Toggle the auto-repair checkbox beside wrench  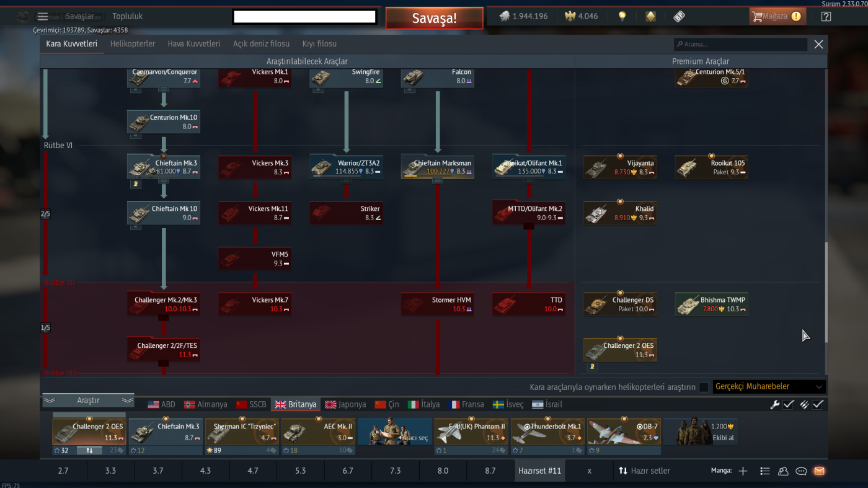(789, 404)
